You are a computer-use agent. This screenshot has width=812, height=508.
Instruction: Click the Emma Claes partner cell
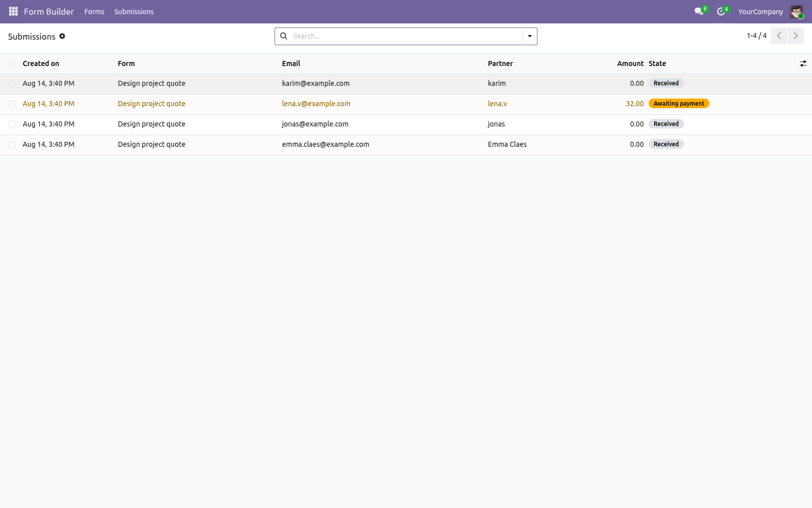coord(507,144)
